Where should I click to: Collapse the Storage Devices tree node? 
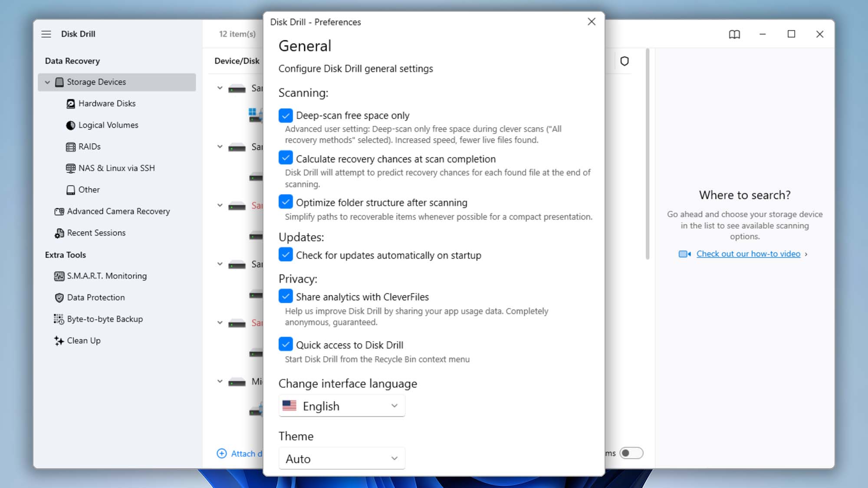tap(47, 82)
